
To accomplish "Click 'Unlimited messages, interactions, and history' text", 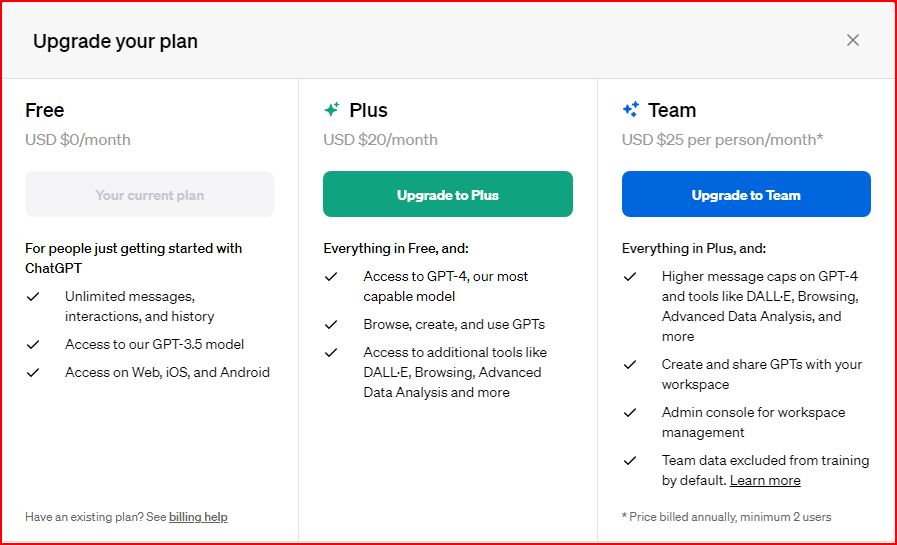I will click(140, 306).
